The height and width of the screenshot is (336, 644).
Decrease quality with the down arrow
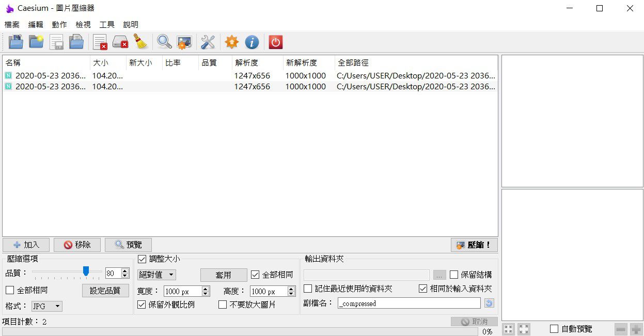pos(125,276)
